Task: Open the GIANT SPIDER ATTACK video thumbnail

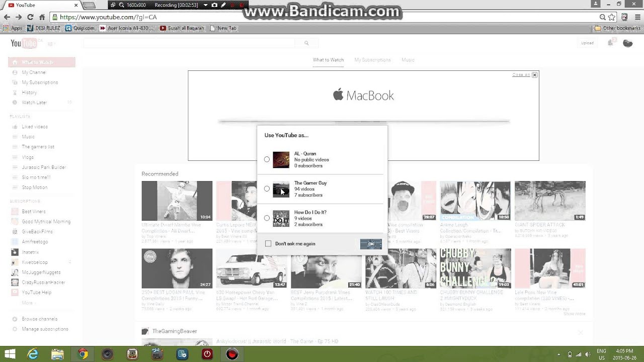Action: 550,201
